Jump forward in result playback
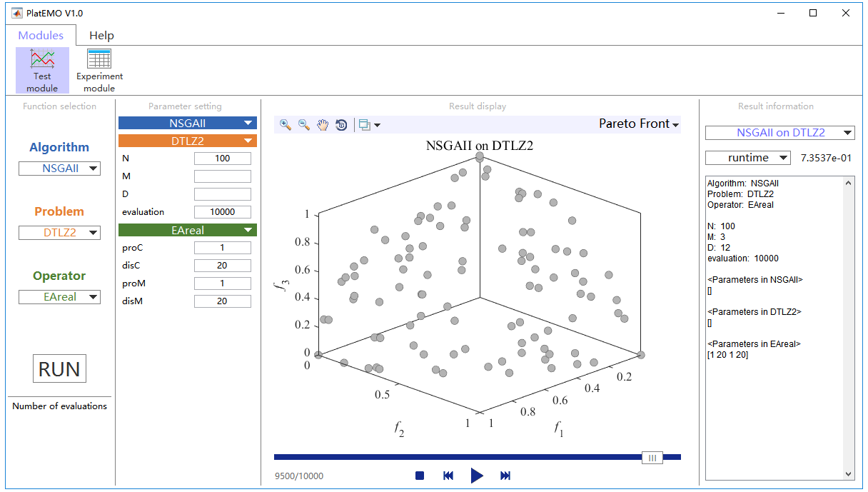The image size is (868, 492). point(505,476)
